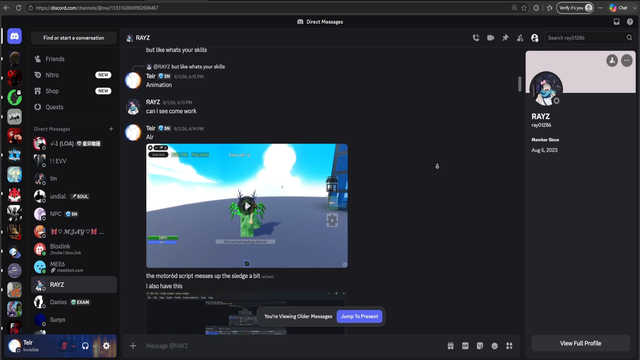This screenshot has height=360, width=640.
Task: Open the NPC conversation
Action: coord(73,214)
